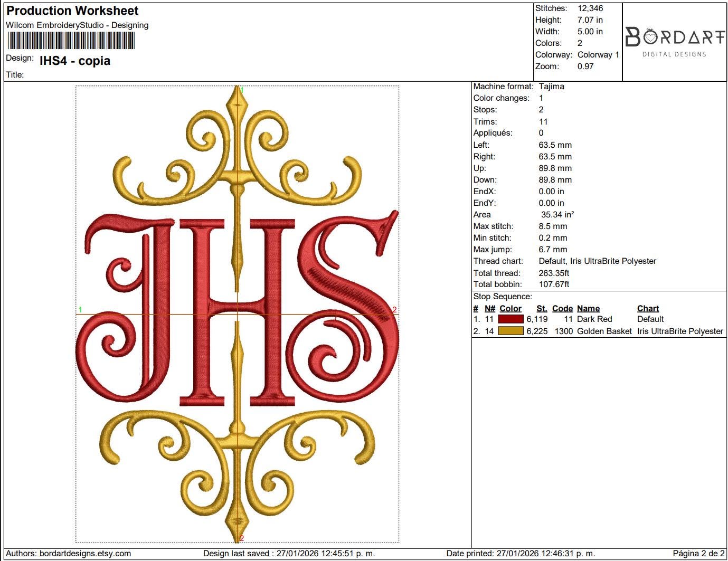This screenshot has height=561, width=728.
Task: Select the "Golden Basket" thread name
Action: pyautogui.click(x=604, y=331)
